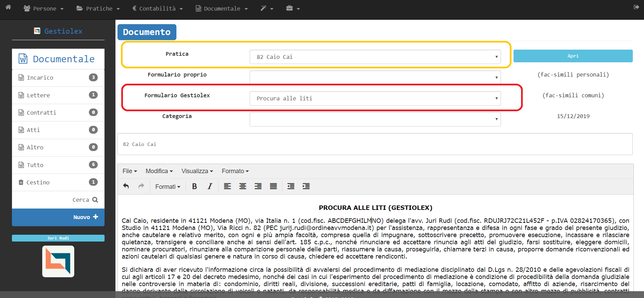
Task: Undo the last edit
Action: (126, 186)
